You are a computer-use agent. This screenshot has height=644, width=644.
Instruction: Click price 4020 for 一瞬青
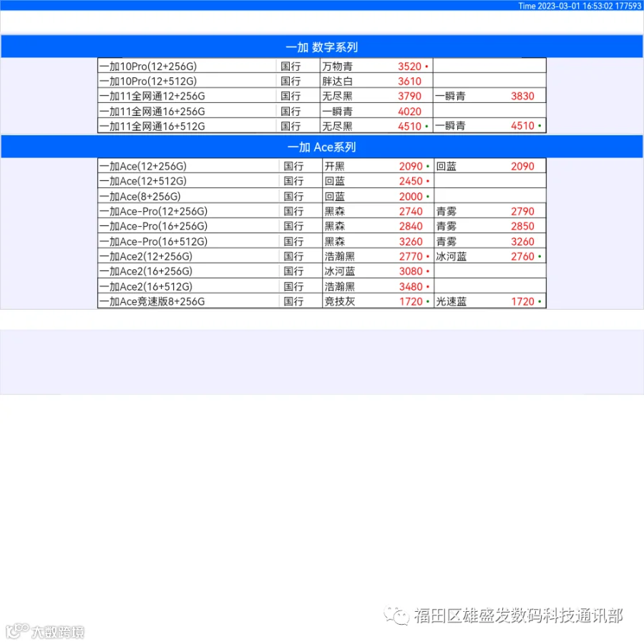409,112
